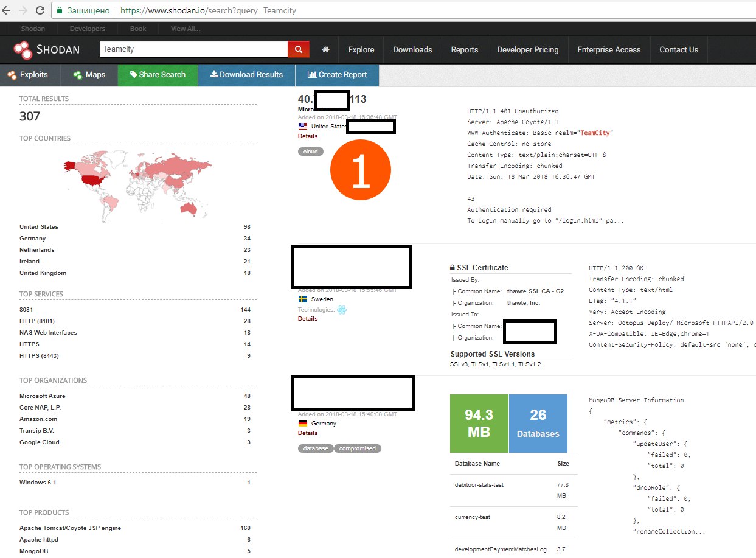Click debitoor-stats-test database name

point(479,485)
